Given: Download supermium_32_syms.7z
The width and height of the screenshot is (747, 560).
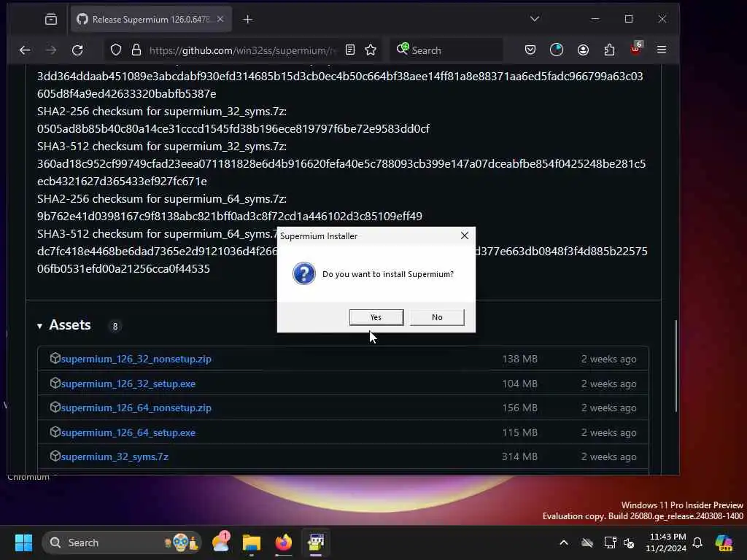Looking at the screenshot, I should tap(115, 456).
